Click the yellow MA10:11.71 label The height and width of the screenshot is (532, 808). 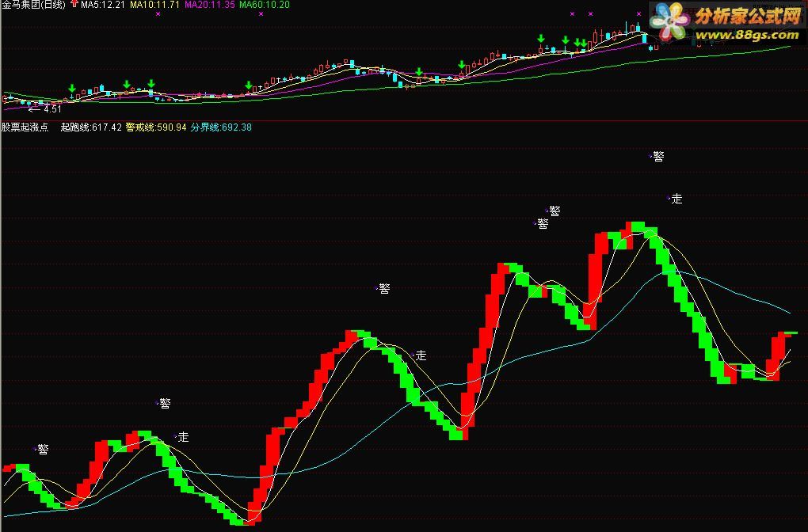[x=155, y=5]
